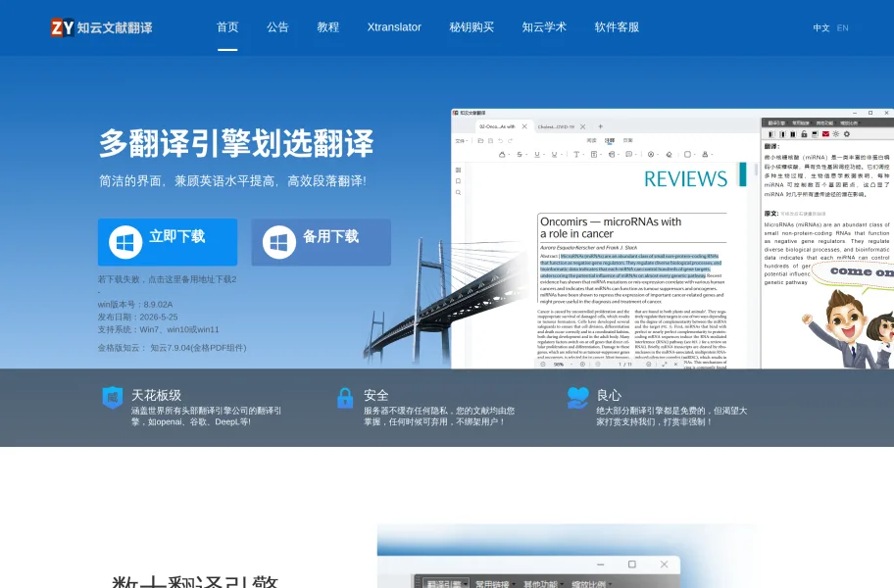The height and width of the screenshot is (588, 894).
Task: Click the padlock icon beside 安全
Action: point(345,398)
